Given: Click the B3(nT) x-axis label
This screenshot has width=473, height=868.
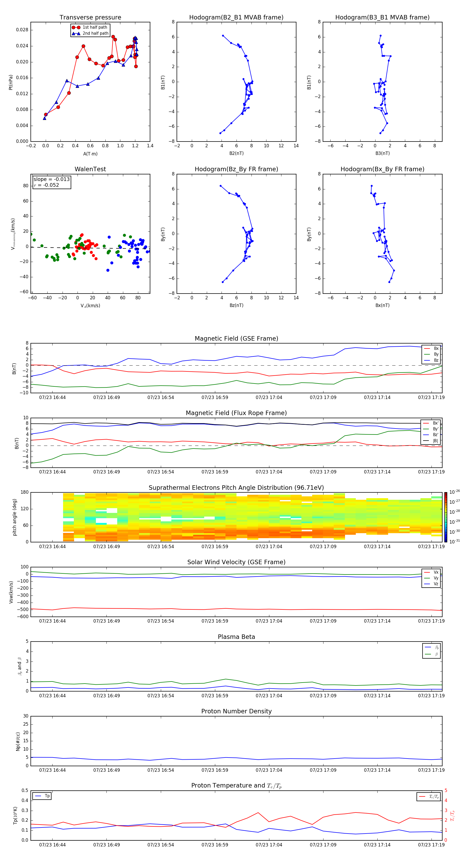Looking at the screenshot, I should tap(382, 153).
